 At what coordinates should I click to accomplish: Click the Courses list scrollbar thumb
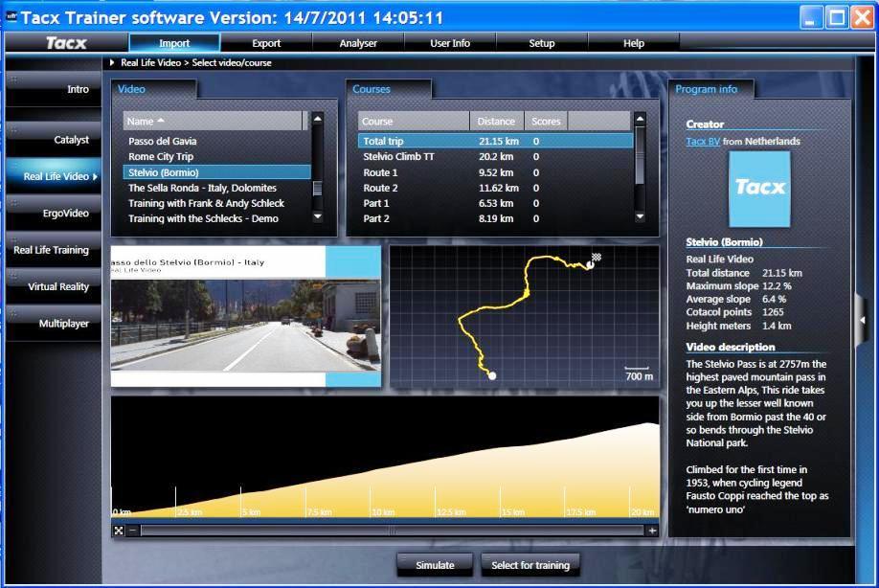640,156
